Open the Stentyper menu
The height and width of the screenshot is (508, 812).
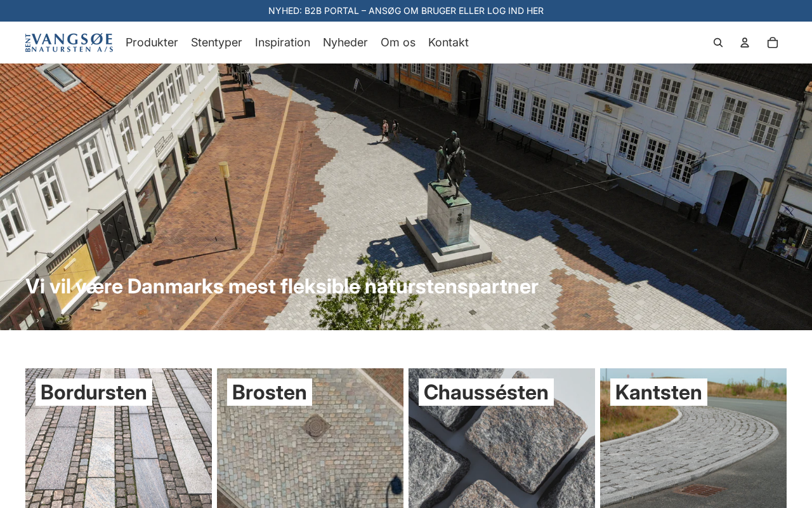pos(216,43)
